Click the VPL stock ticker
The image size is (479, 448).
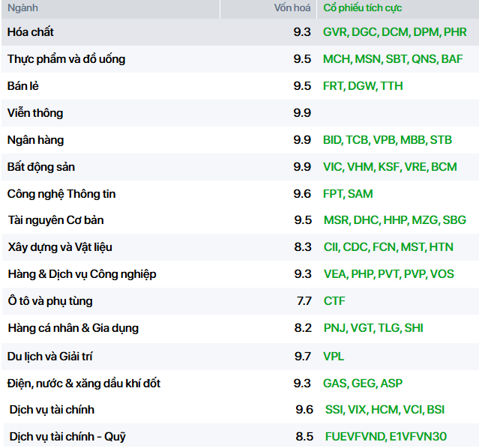tap(334, 357)
